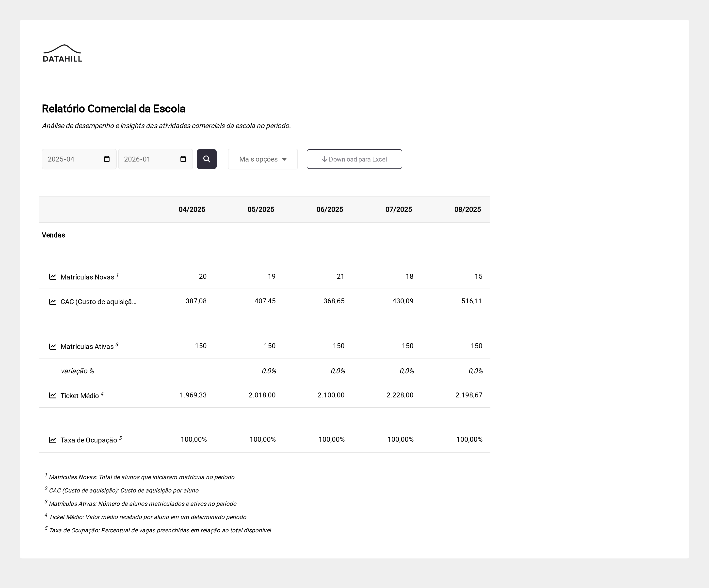Click chart icon beside Matrículas Novas
The image size is (709, 588).
pos(53,277)
